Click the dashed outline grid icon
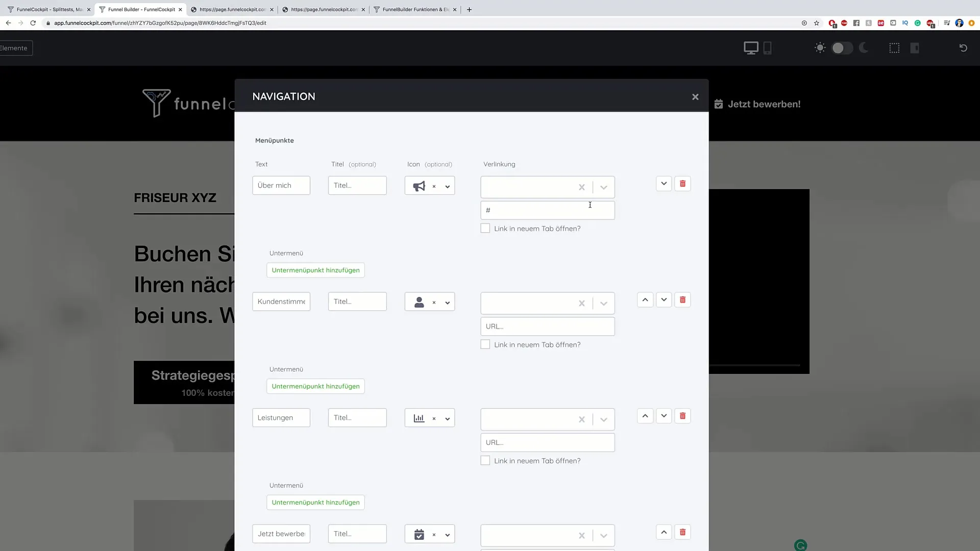The image size is (980, 551). [x=894, y=48]
